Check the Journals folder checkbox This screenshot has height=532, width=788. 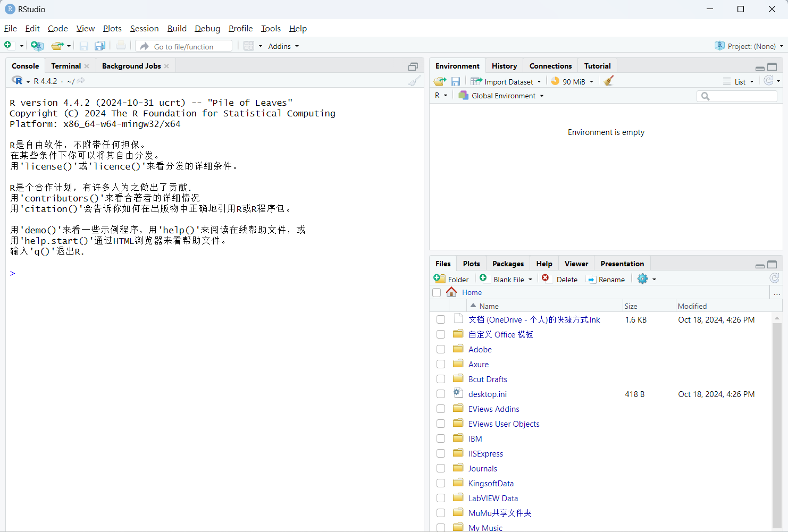click(441, 468)
